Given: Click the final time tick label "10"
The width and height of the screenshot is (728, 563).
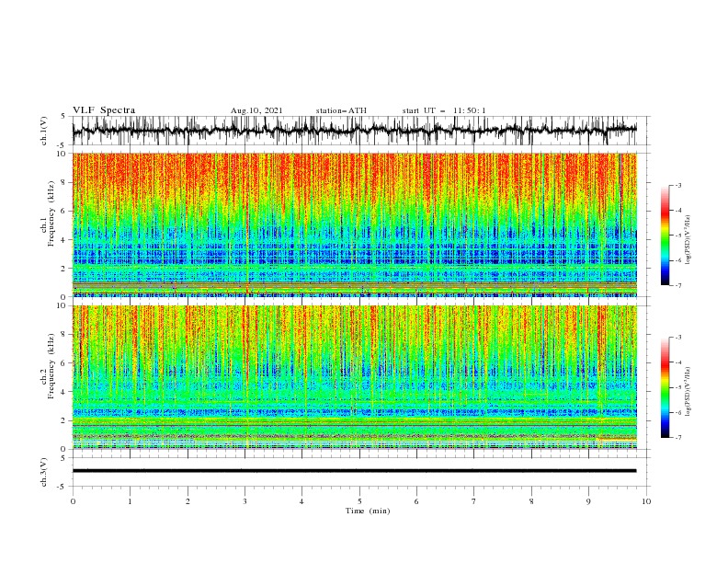Looking at the screenshot, I should [646, 501].
